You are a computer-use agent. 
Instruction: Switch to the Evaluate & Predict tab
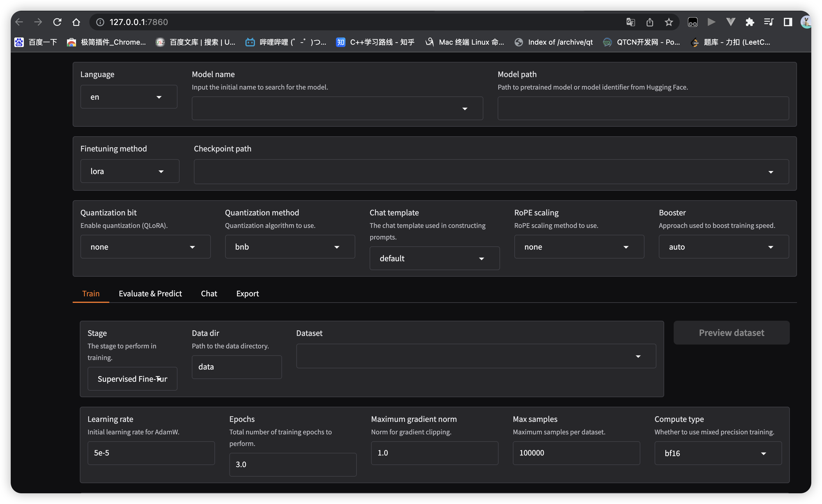coord(150,293)
